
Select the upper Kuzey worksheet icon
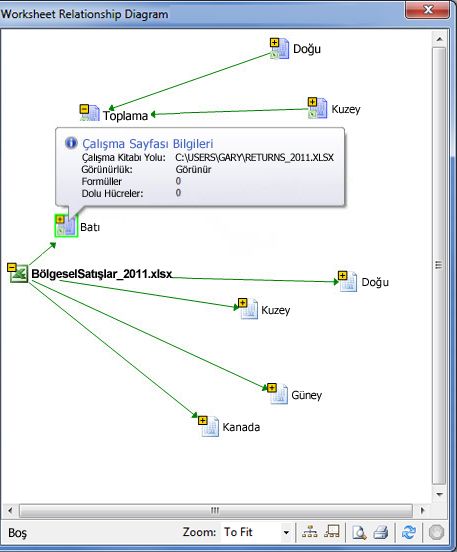[319, 109]
